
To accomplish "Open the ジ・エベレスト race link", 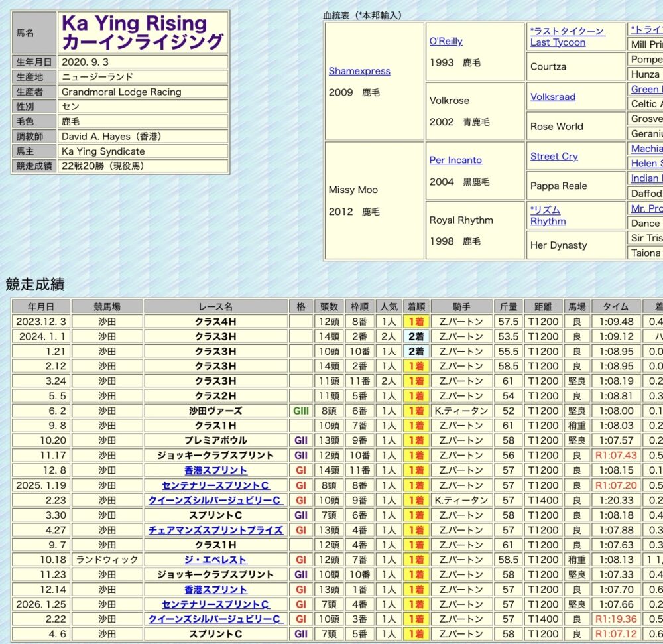I will pos(215,560).
